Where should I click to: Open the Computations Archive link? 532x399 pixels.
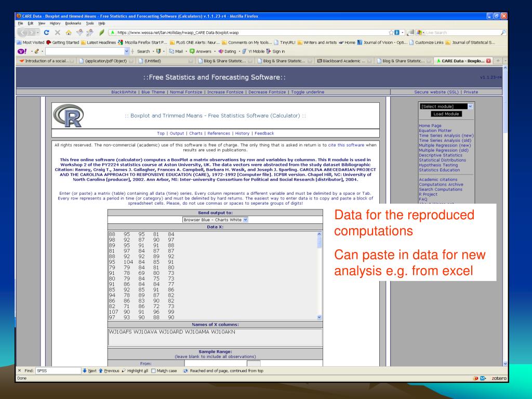click(441, 184)
